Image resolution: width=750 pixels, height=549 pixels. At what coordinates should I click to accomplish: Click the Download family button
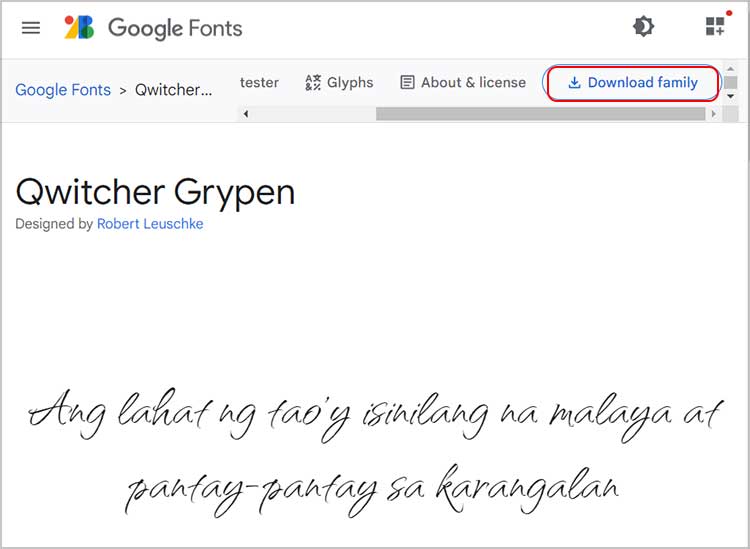click(x=632, y=83)
